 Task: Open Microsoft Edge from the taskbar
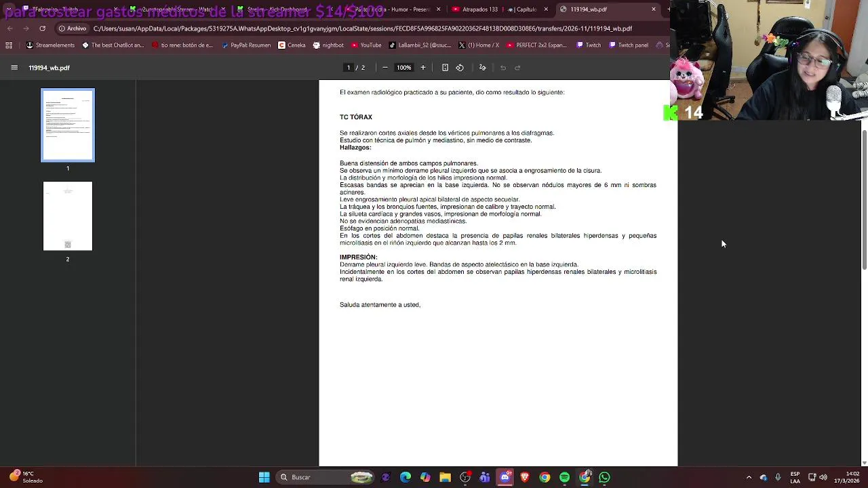(406, 477)
